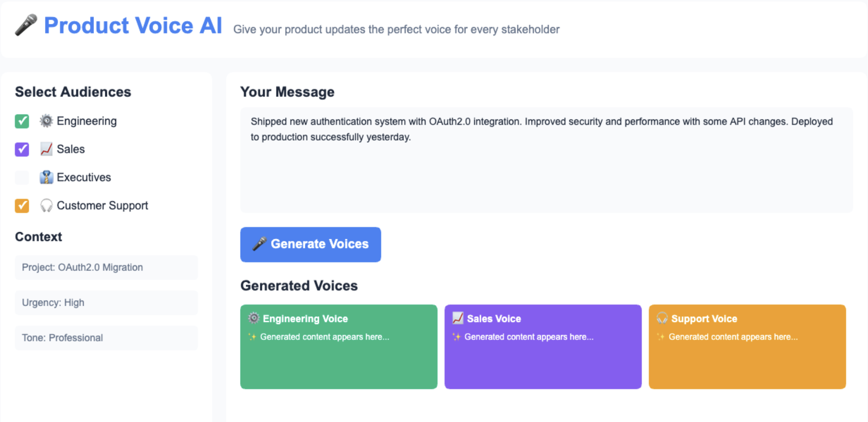Click the gear icon on Engineering Voice card
Image resolution: width=868 pixels, height=422 pixels.
pos(254,318)
